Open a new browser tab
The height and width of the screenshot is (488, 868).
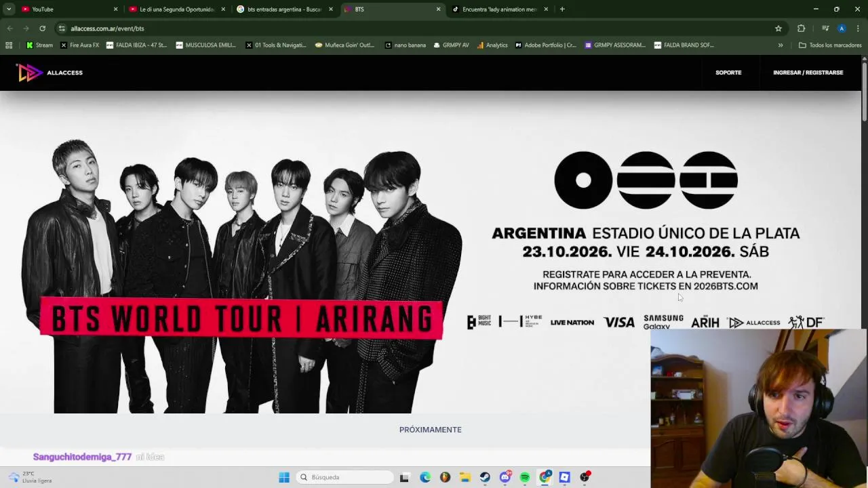[x=562, y=9]
